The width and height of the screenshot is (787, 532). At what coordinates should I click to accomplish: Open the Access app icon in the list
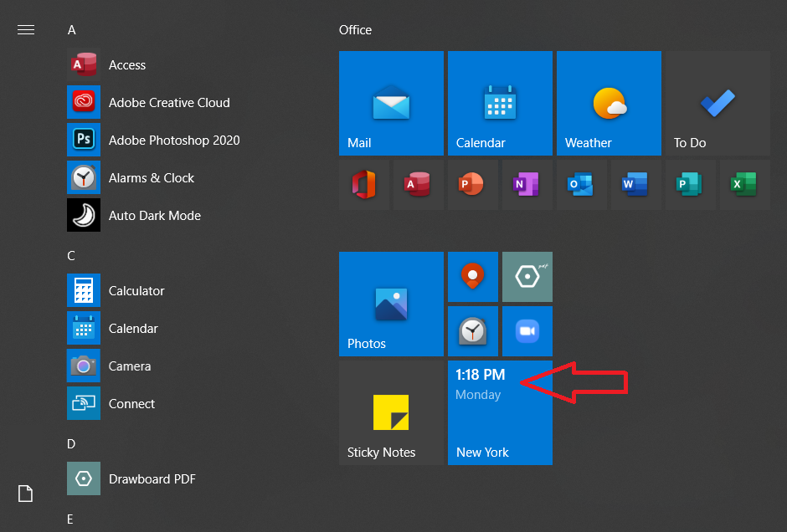84,64
